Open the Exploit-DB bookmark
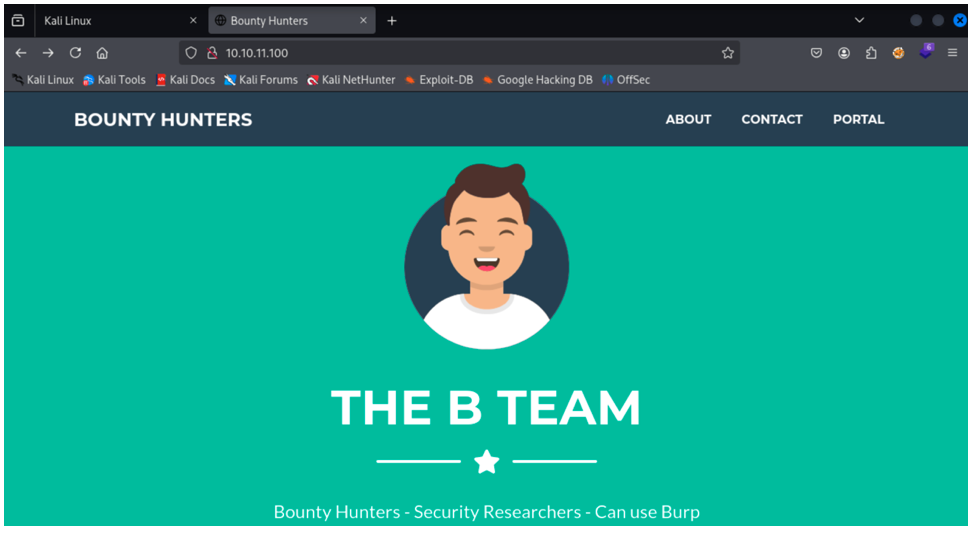 (439, 80)
